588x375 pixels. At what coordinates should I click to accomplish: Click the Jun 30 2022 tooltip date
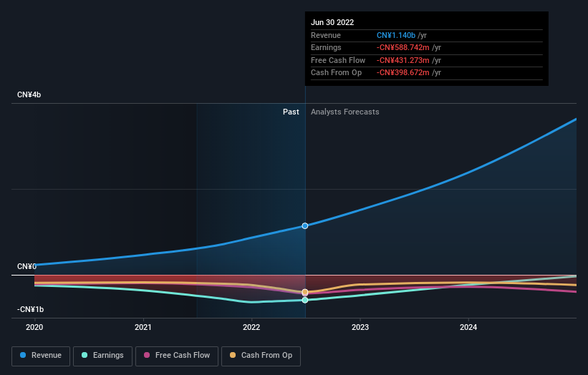point(332,22)
